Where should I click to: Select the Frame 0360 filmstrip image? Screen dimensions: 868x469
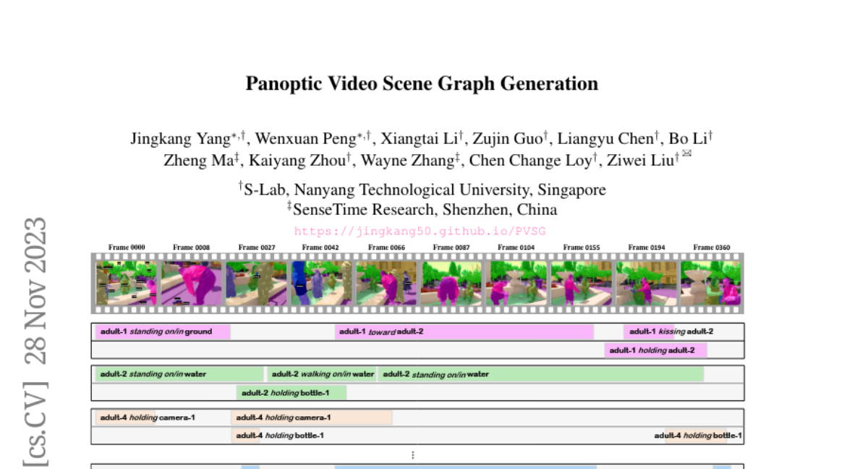click(x=711, y=283)
